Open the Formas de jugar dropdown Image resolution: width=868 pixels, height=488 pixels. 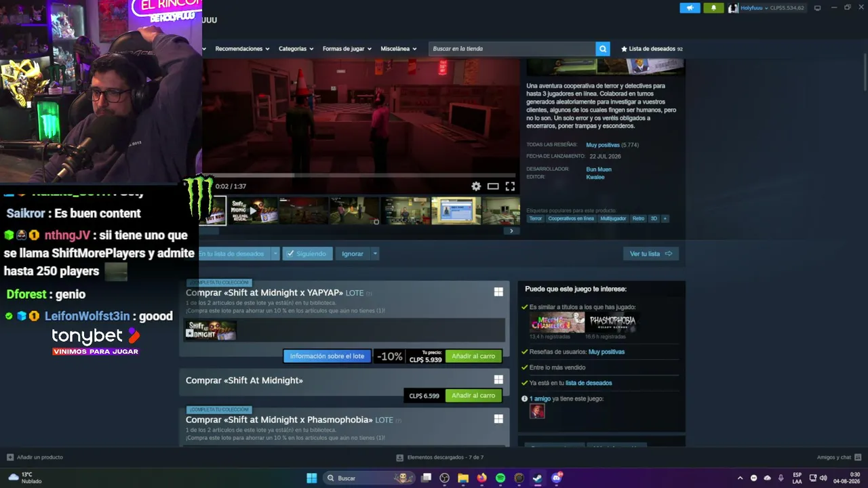[347, 49]
